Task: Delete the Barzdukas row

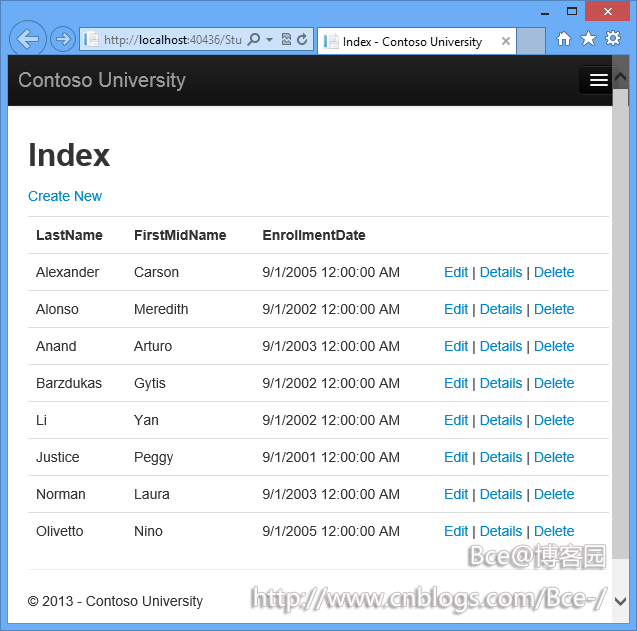Action: 554,383
